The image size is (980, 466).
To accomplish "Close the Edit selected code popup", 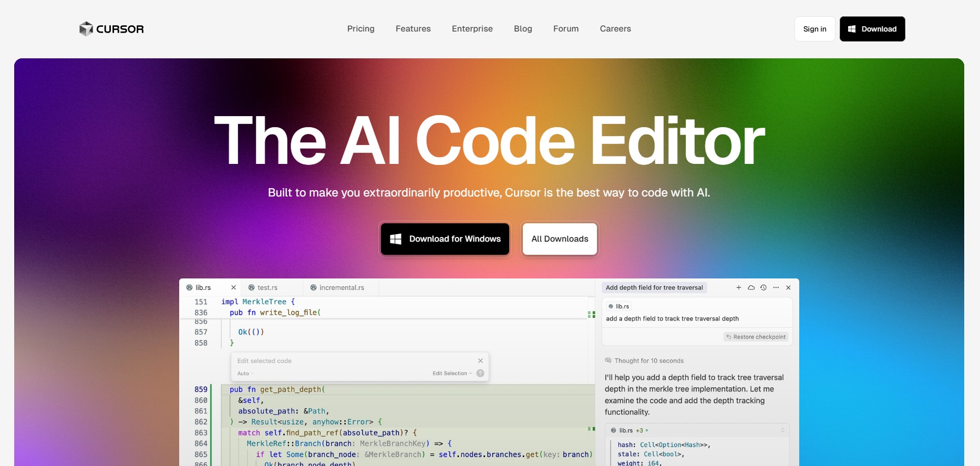I will pyautogui.click(x=480, y=360).
